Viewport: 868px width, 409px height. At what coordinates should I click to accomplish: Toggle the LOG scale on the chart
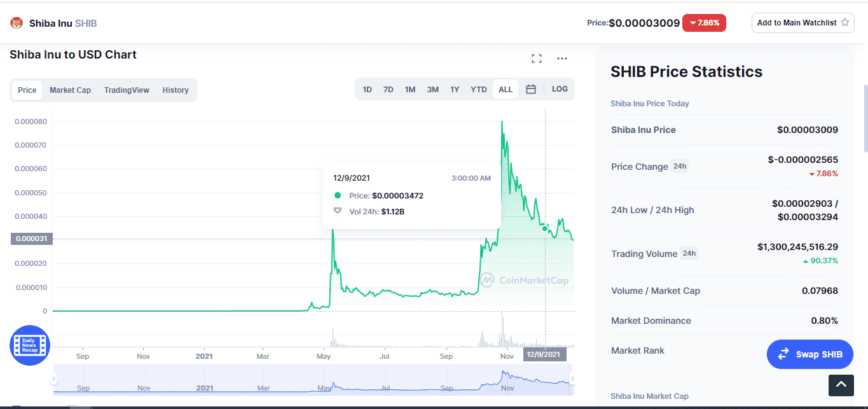(x=560, y=89)
